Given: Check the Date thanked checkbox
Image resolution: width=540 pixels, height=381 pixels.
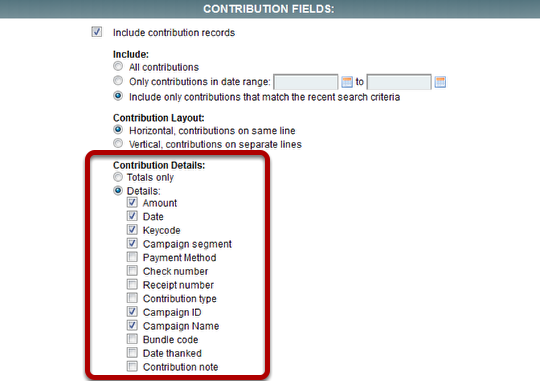Looking at the screenshot, I should (x=132, y=352).
